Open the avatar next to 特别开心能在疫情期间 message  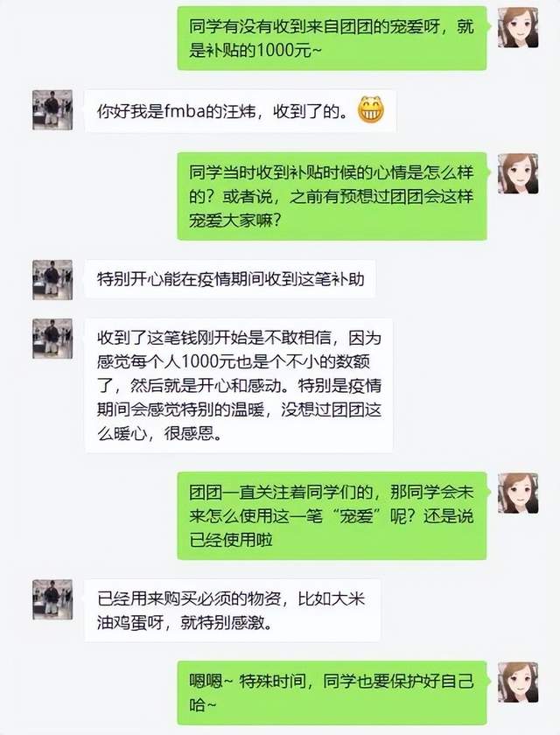tap(52, 280)
